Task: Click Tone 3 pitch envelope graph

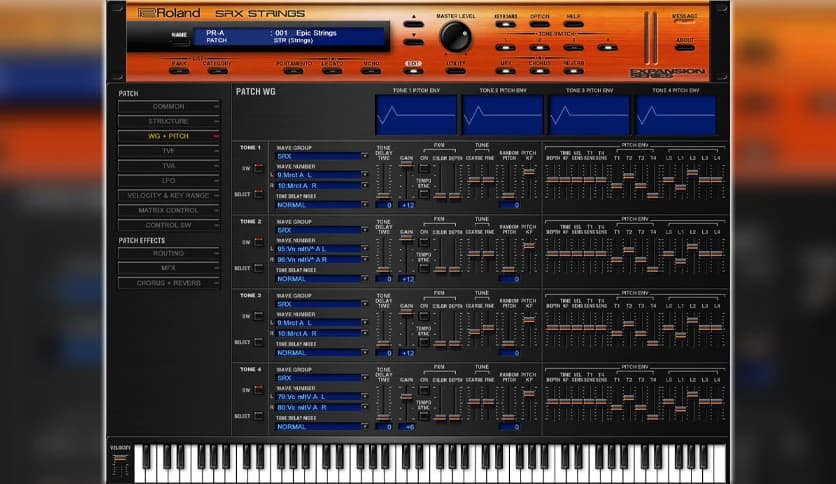Action: click(x=589, y=115)
